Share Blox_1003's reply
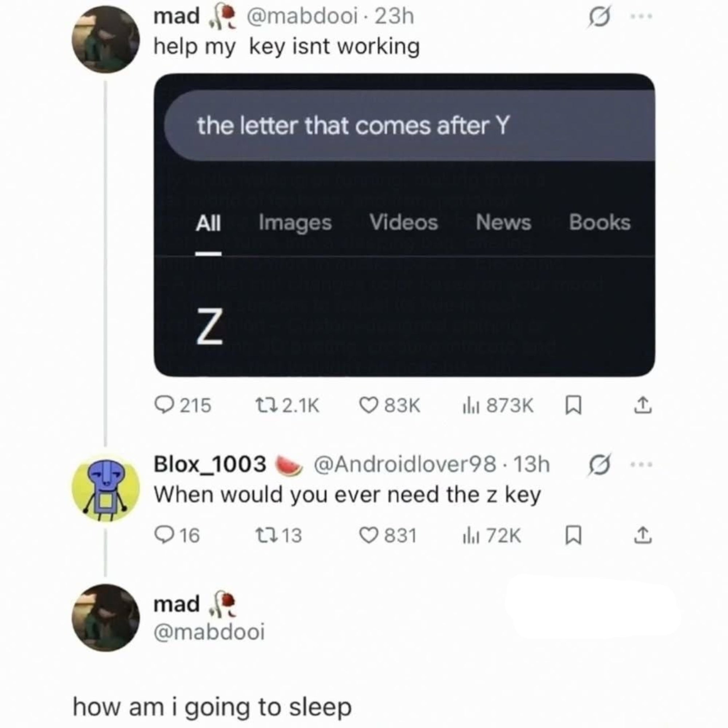Image resolution: width=728 pixels, height=728 pixels. click(x=643, y=535)
